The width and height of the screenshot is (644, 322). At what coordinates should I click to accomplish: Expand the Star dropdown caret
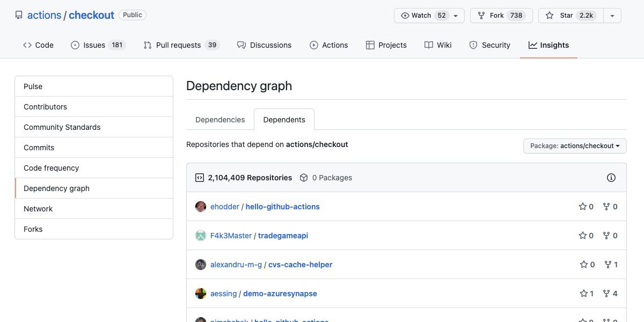pos(612,16)
